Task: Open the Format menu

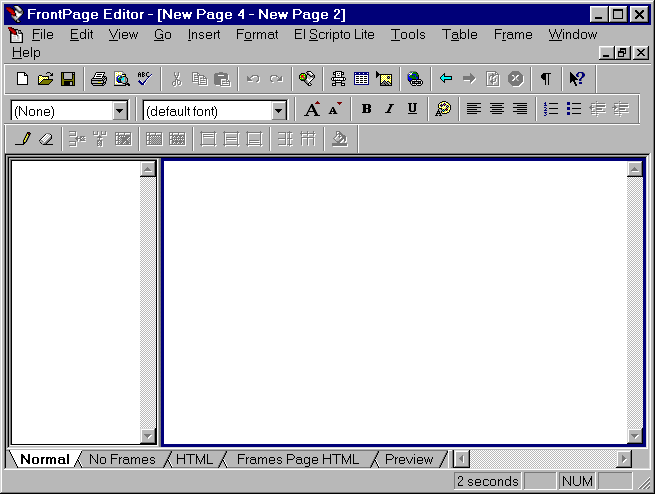Action: (257, 34)
